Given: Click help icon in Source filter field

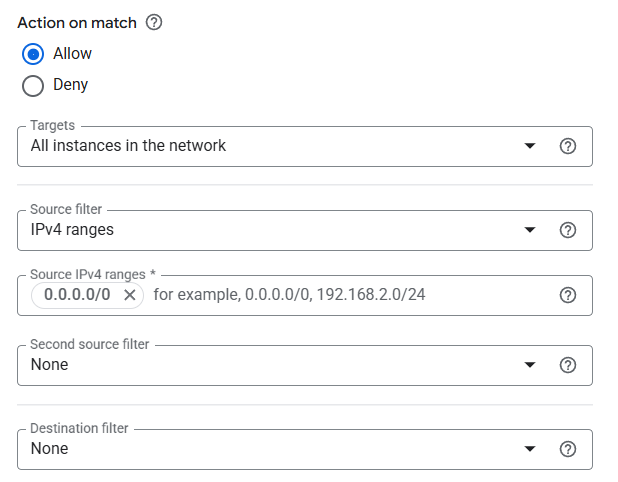Looking at the screenshot, I should tap(568, 230).
